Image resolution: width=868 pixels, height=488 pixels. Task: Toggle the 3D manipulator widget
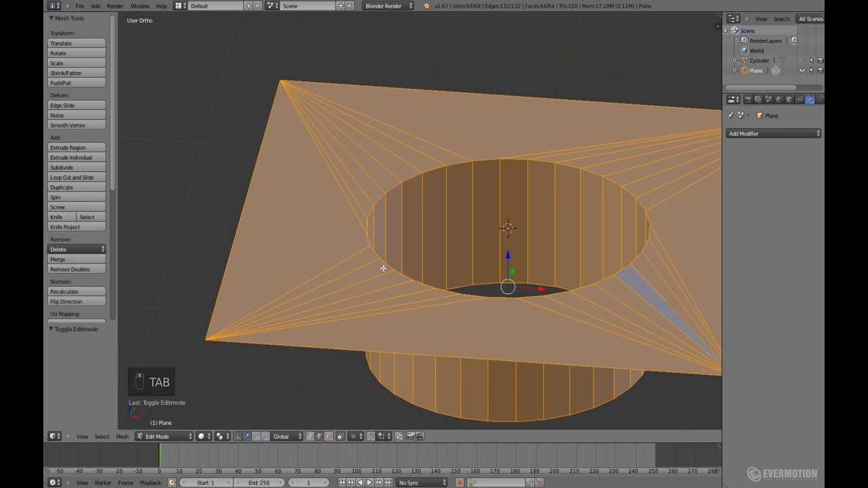point(237,436)
